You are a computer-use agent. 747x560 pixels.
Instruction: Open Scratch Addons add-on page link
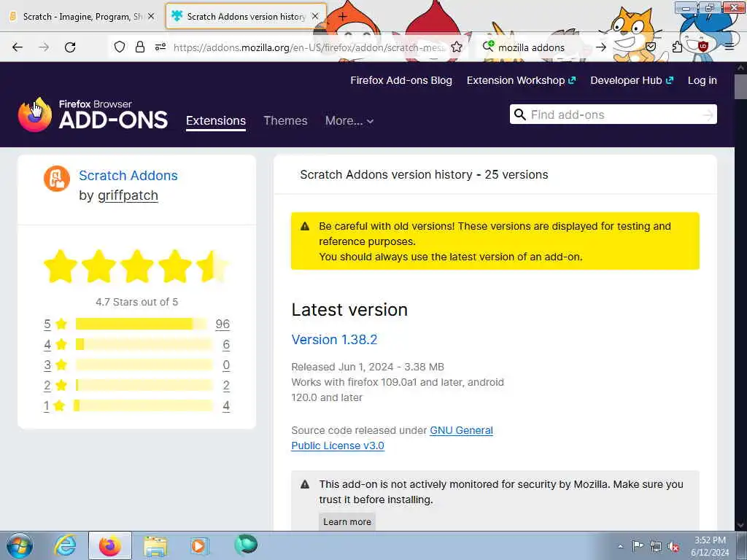click(128, 175)
